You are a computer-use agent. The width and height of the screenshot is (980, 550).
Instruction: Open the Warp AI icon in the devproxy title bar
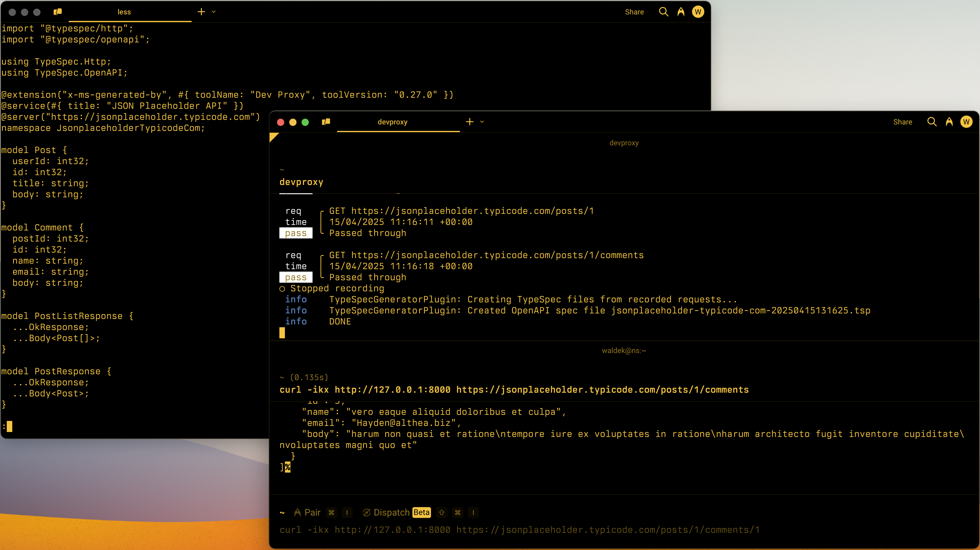[949, 122]
